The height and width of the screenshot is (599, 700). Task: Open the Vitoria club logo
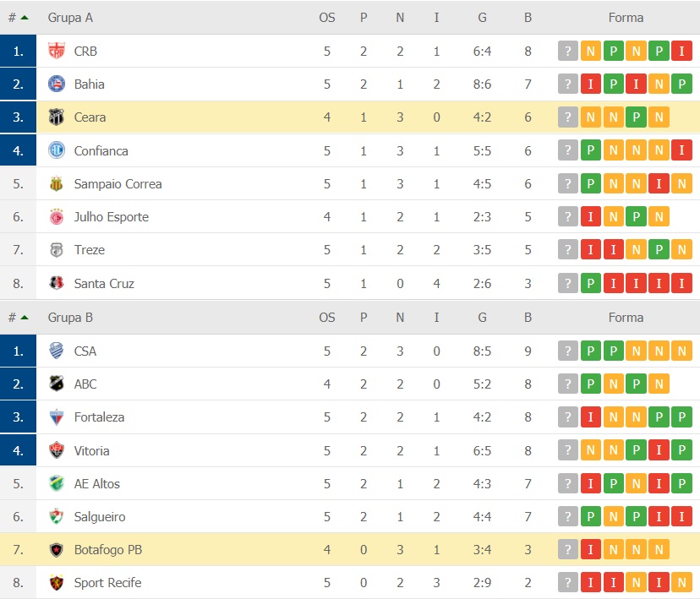pyautogui.click(x=57, y=450)
